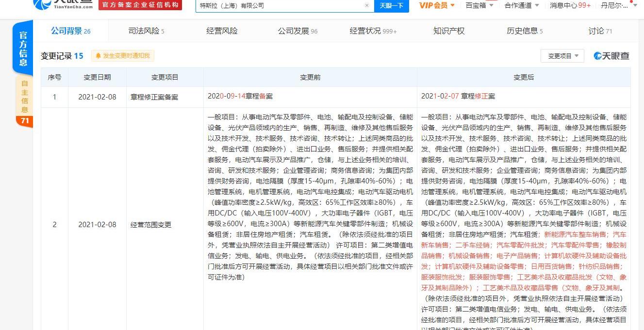Viewport: 644px width, 330px height.
Task: Expand the 百宝箱 menu
Action: click(479, 5)
